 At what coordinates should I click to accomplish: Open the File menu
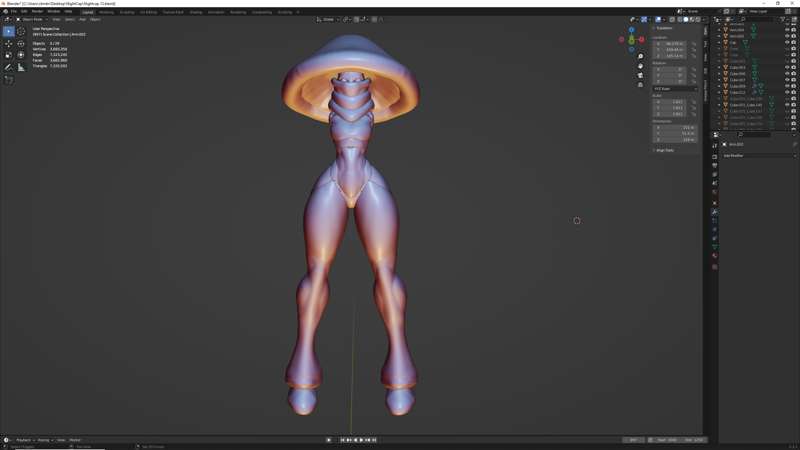point(14,11)
